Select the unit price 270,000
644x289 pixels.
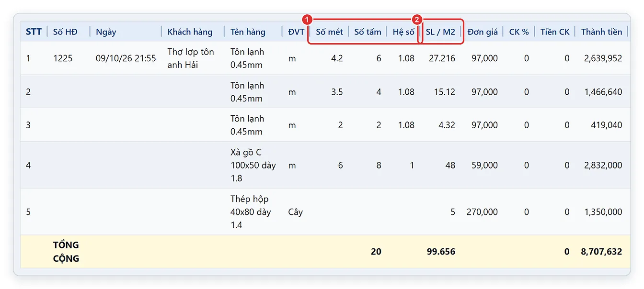click(482, 212)
